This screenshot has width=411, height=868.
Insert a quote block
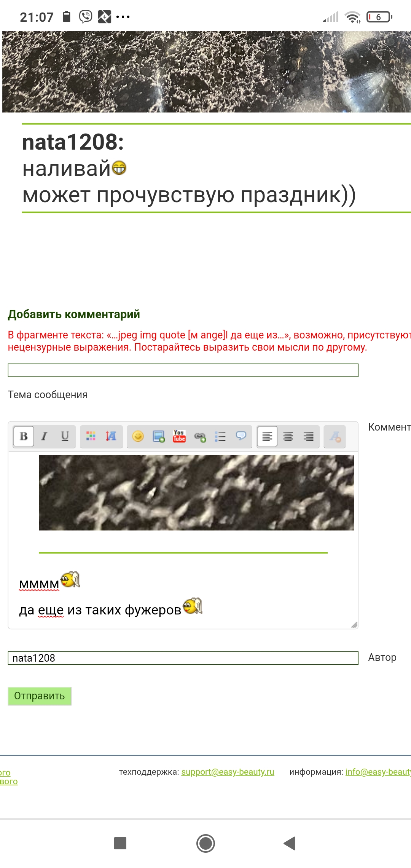(x=241, y=436)
